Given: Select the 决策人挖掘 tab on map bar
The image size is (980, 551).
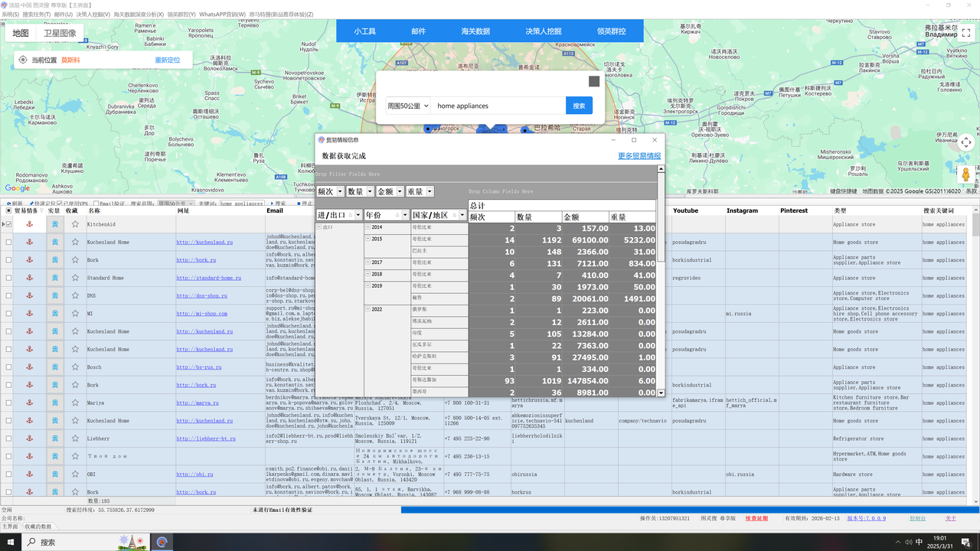Looking at the screenshot, I should 543,31.
